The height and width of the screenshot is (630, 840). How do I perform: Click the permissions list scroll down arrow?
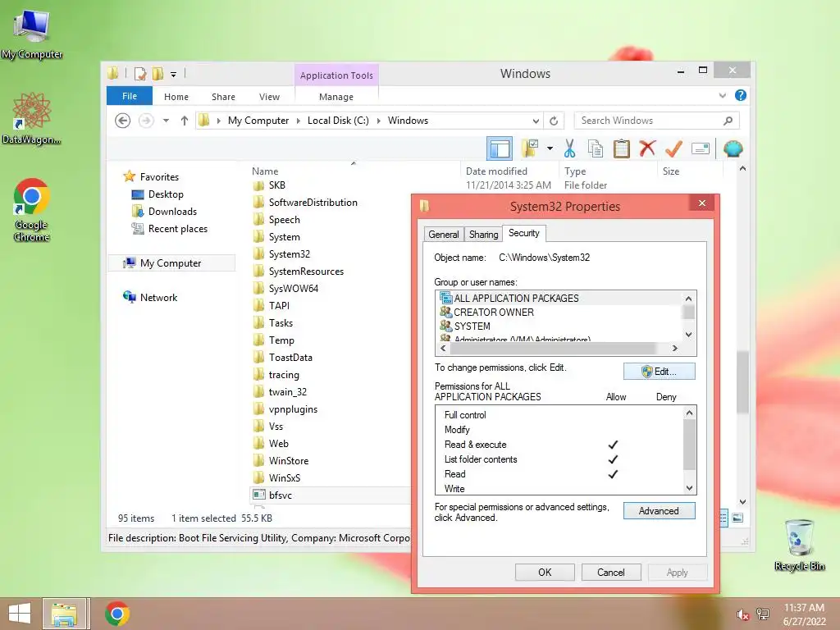[x=689, y=488]
